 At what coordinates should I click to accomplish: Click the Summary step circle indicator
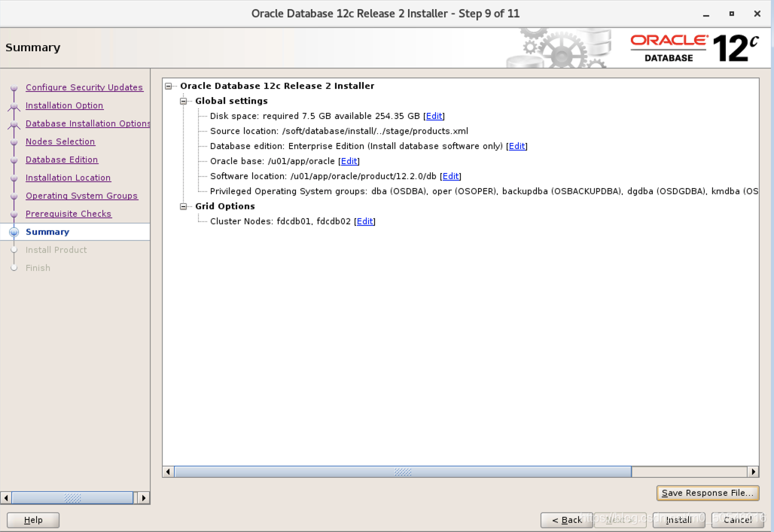tap(14, 232)
